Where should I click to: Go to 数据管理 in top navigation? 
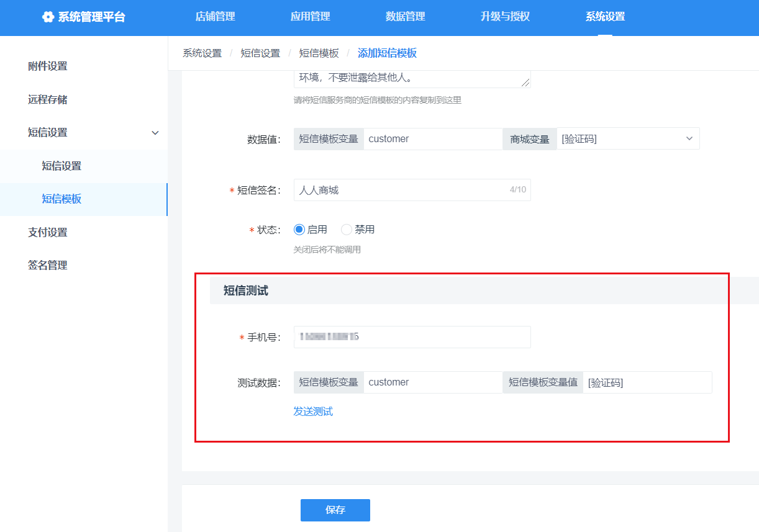click(406, 17)
